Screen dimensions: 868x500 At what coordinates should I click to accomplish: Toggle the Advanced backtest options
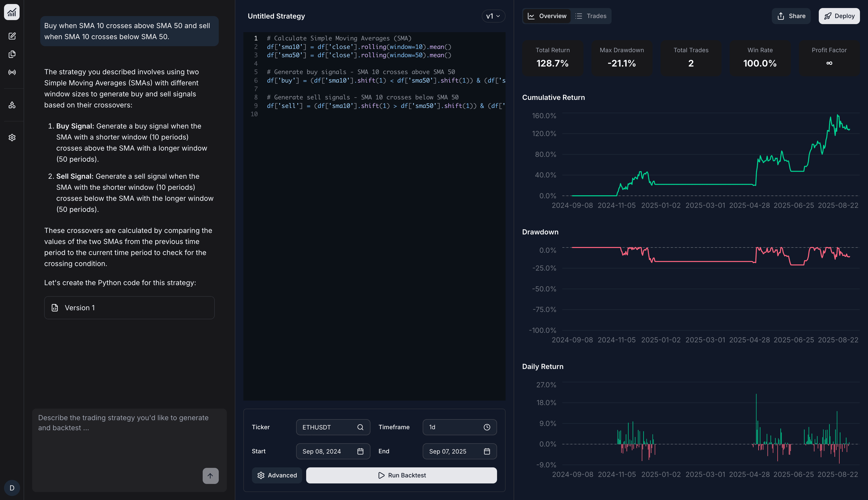click(x=277, y=475)
